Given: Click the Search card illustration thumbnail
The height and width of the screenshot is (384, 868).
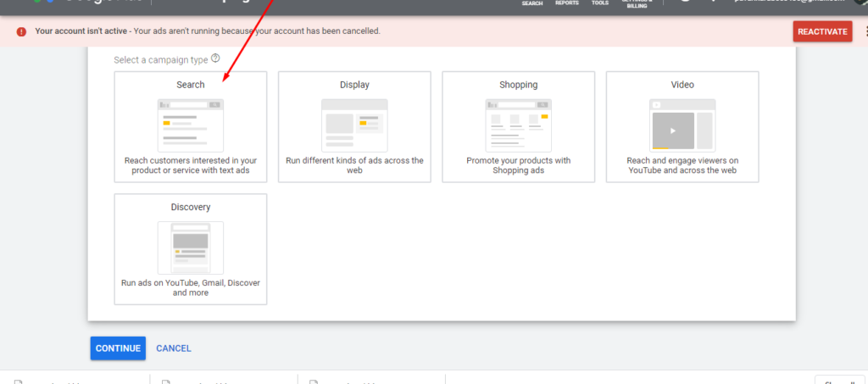Looking at the screenshot, I should coord(191,125).
